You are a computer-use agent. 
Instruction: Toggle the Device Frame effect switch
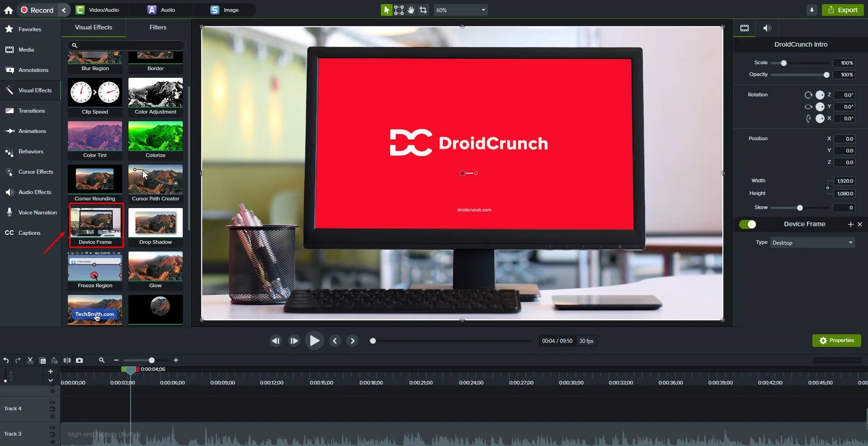click(748, 224)
